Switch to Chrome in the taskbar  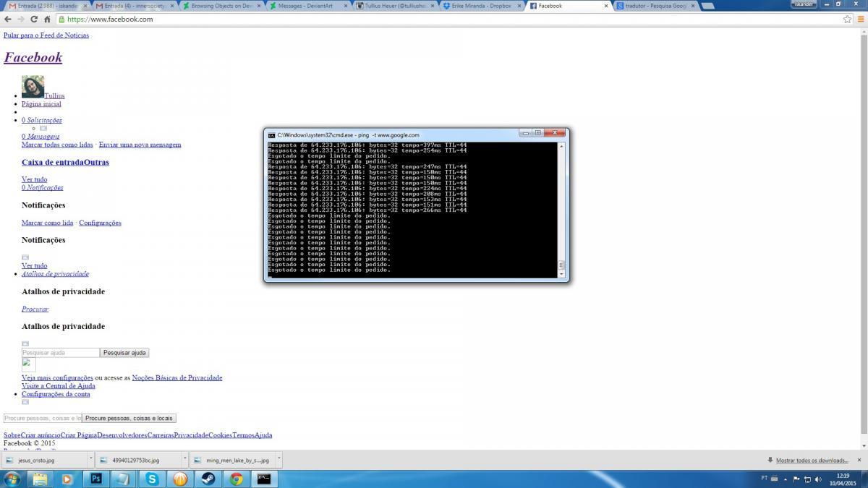[x=237, y=479]
